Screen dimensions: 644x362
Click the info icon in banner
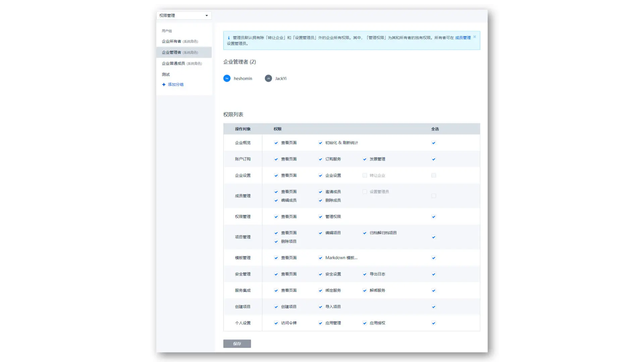[229, 38]
